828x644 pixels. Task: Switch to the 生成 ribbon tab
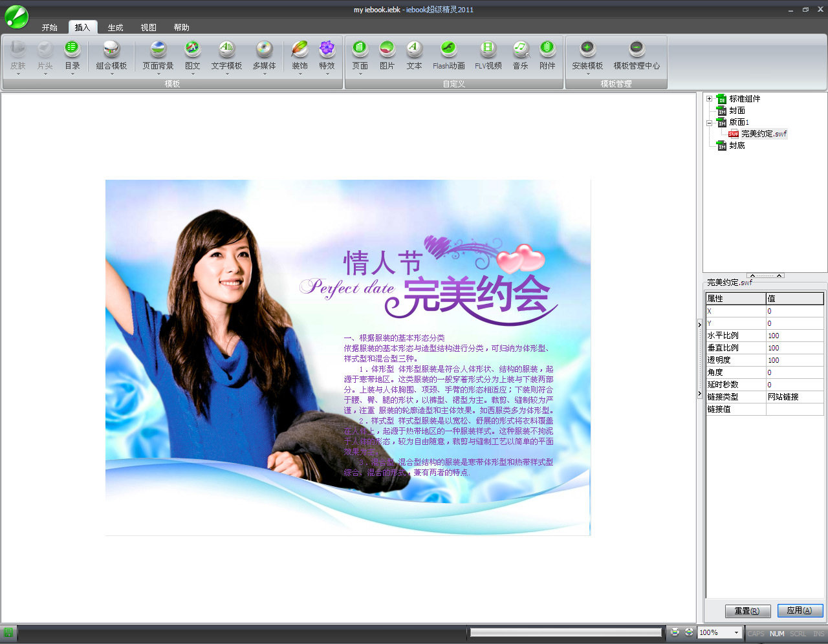click(115, 27)
